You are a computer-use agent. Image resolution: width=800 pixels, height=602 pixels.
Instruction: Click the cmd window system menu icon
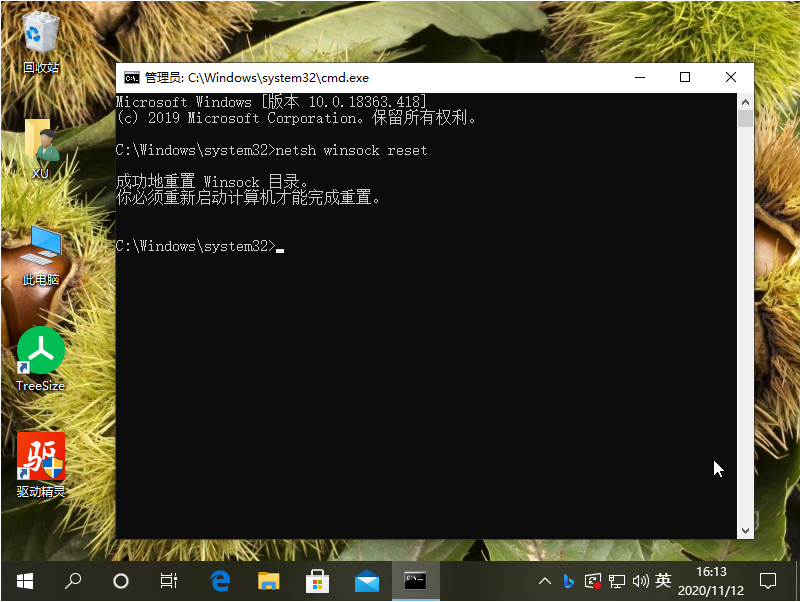click(131, 77)
